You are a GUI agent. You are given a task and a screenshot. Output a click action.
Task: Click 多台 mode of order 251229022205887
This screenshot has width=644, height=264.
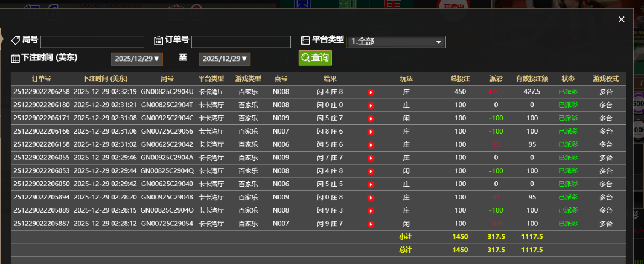pos(606,224)
